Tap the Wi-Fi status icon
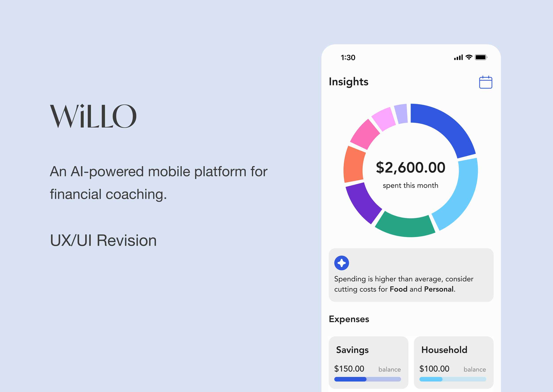The image size is (553, 392). pos(469,57)
